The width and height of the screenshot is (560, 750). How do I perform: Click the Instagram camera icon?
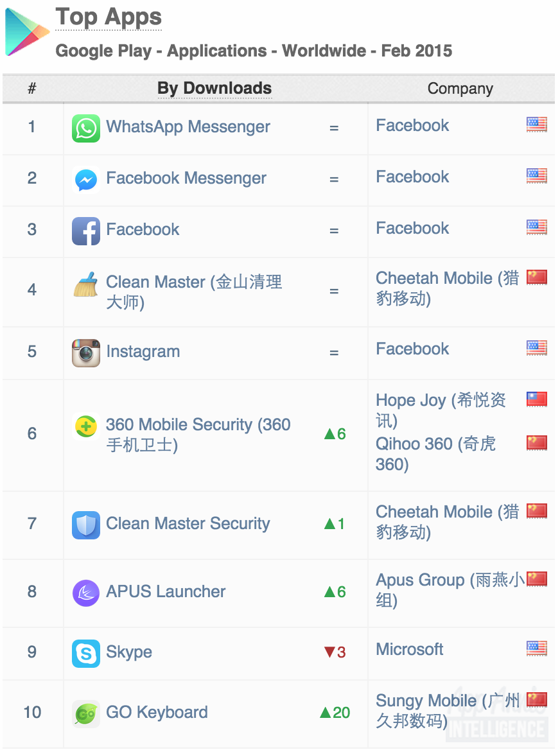pos(86,353)
